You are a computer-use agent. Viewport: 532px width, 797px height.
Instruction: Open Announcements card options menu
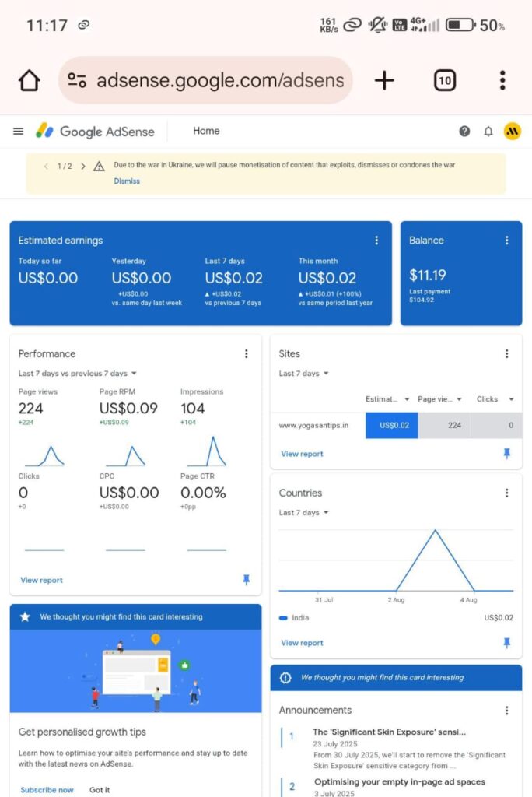tap(506, 711)
